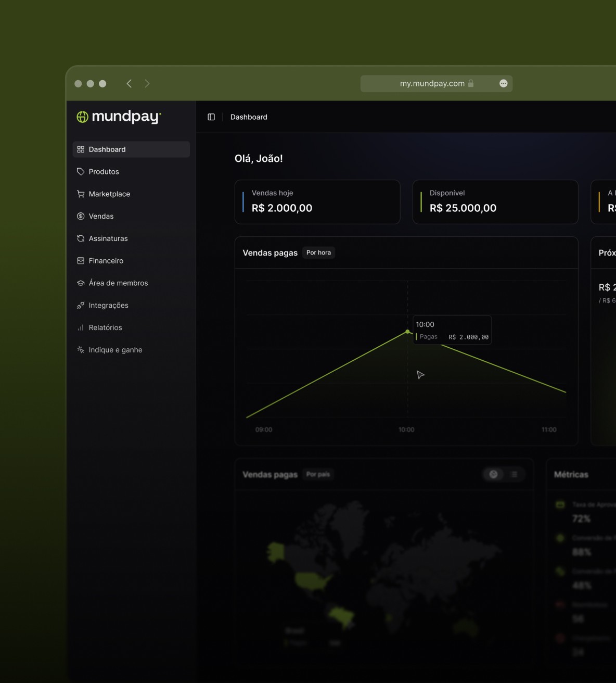Viewport: 616px width, 683px height.
Task: Click the 88% metric value
Action: coord(582,552)
